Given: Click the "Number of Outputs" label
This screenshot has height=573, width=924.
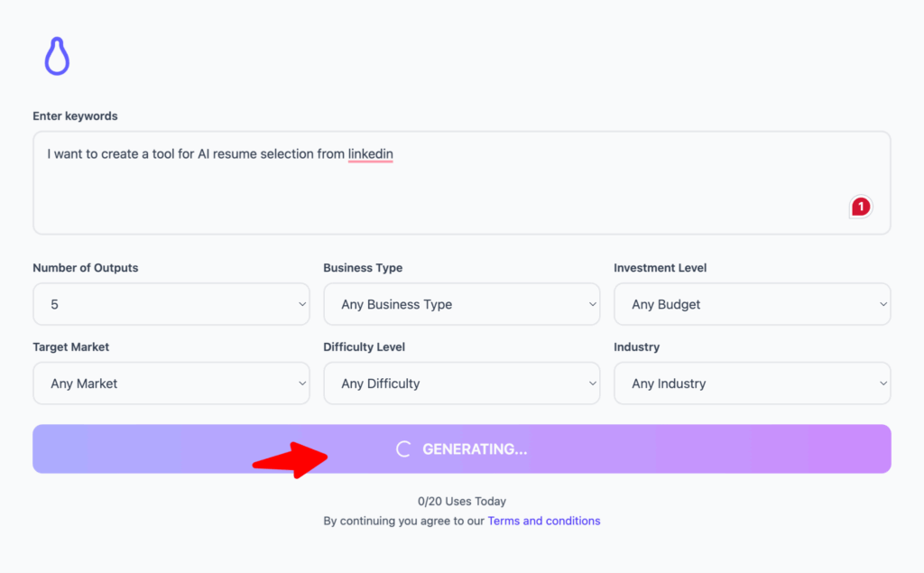Looking at the screenshot, I should (86, 268).
